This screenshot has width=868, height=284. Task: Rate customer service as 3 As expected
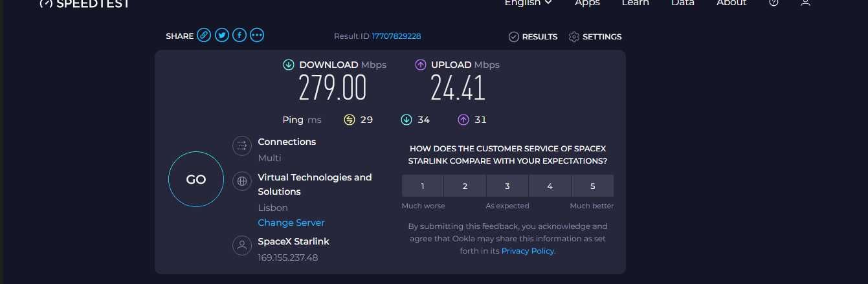[507, 186]
